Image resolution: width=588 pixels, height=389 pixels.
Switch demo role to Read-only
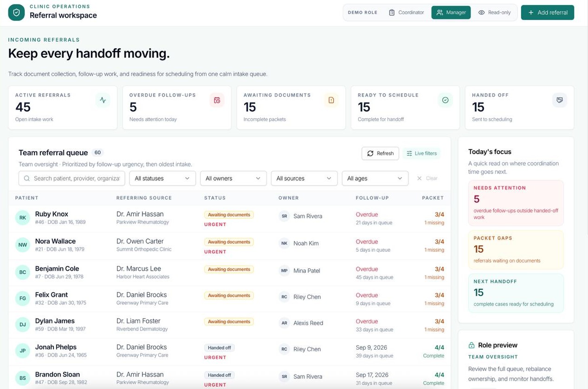494,13
